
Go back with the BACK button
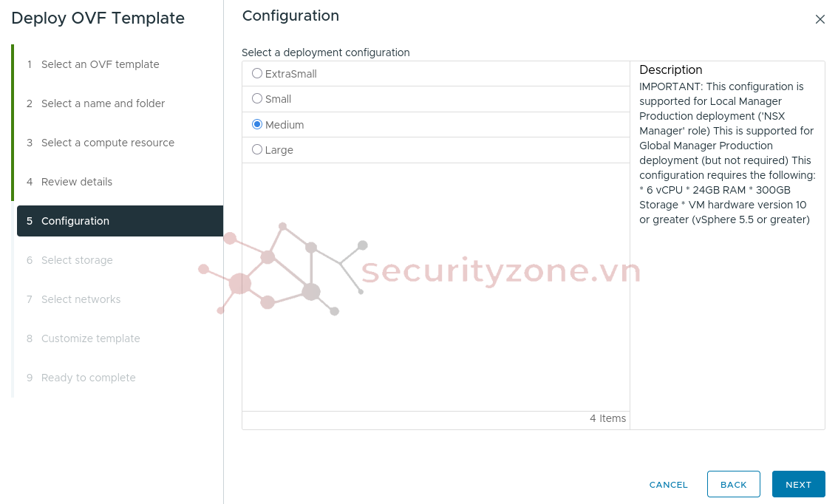tap(733, 484)
